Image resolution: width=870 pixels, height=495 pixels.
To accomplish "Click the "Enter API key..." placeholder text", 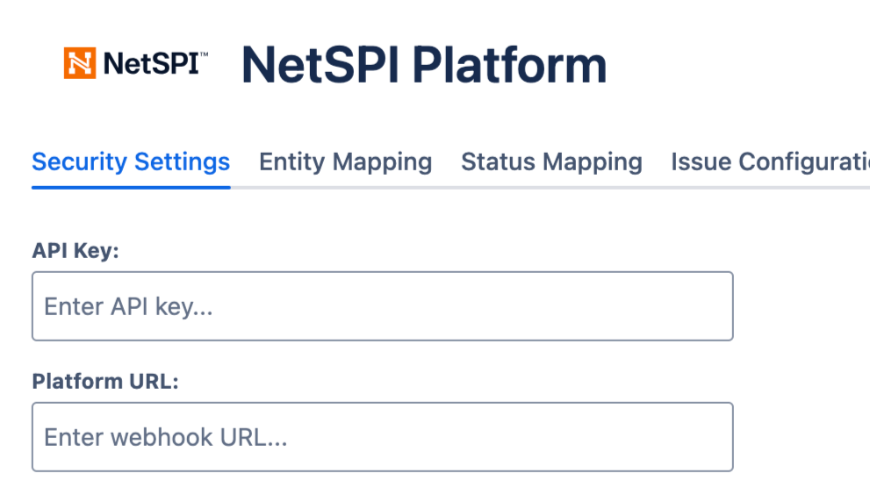I will [128, 307].
